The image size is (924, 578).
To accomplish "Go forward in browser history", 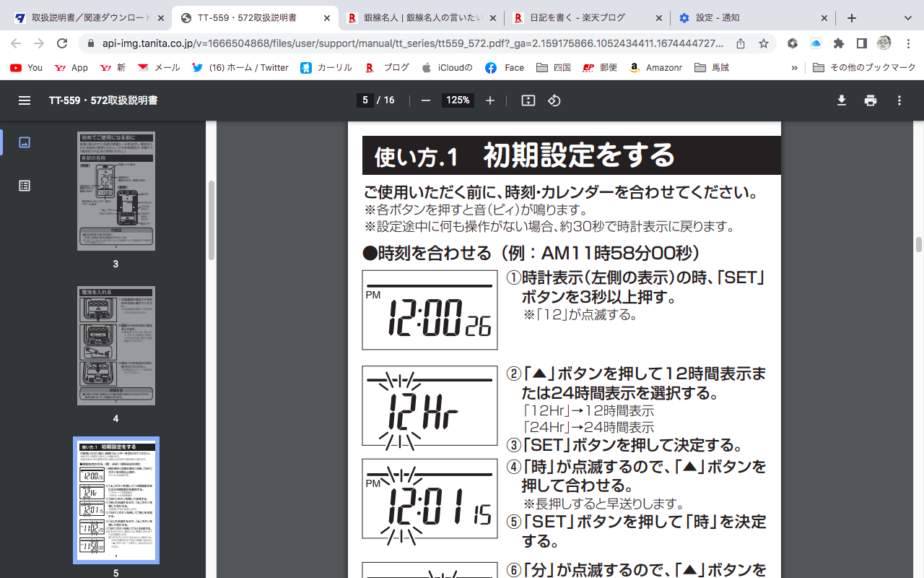I will (x=39, y=43).
